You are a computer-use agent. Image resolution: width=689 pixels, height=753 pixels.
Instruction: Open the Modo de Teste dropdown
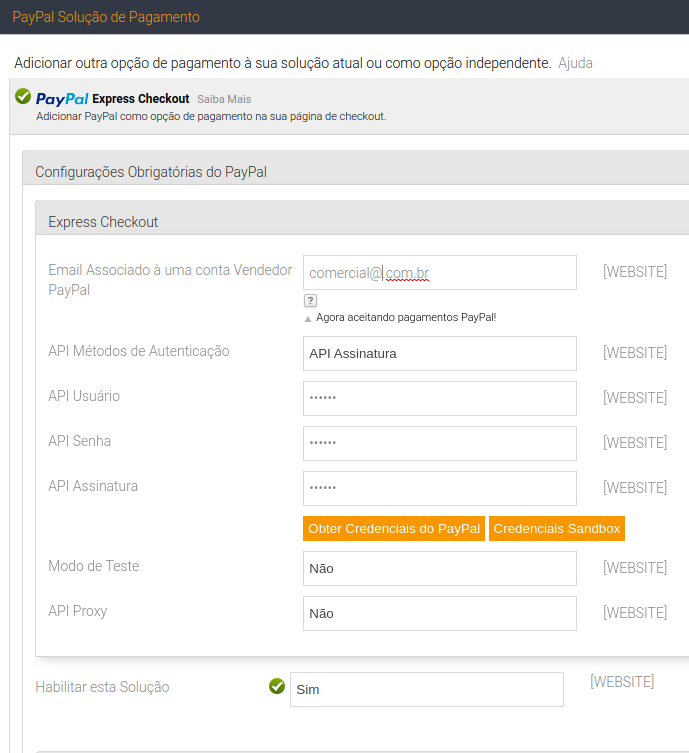coord(440,569)
